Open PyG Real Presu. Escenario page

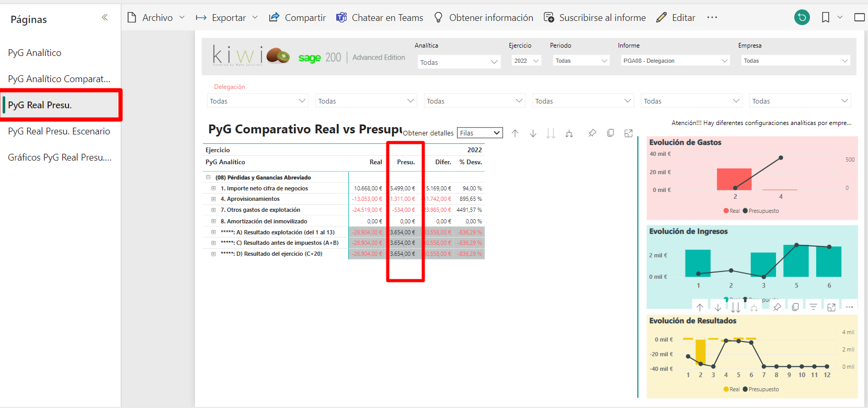(x=59, y=131)
